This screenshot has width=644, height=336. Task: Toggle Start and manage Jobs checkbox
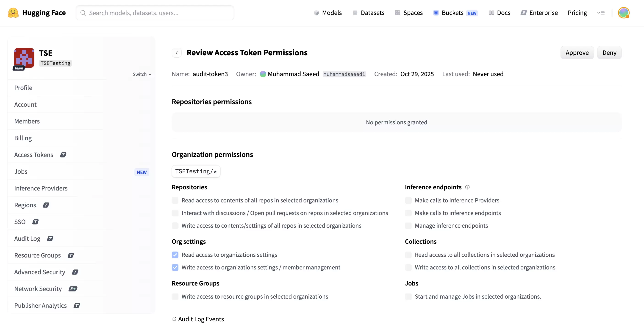[x=408, y=297]
